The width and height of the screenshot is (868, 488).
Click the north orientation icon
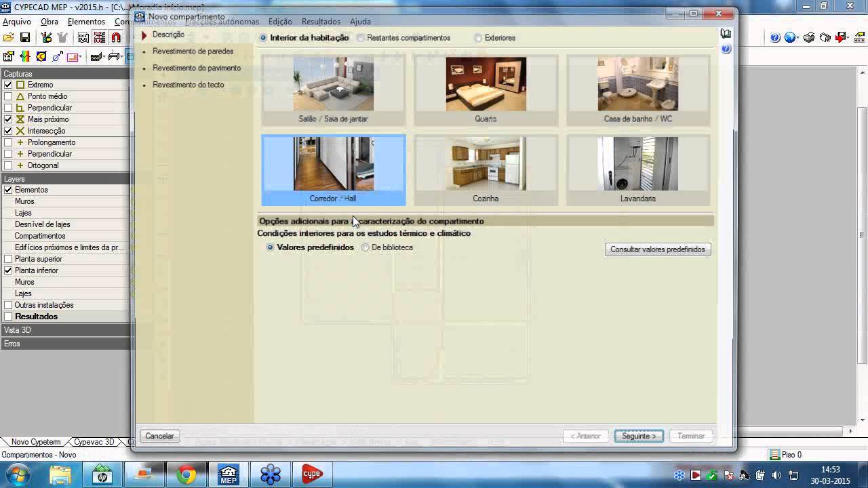pyautogui.click(x=58, y=57)
